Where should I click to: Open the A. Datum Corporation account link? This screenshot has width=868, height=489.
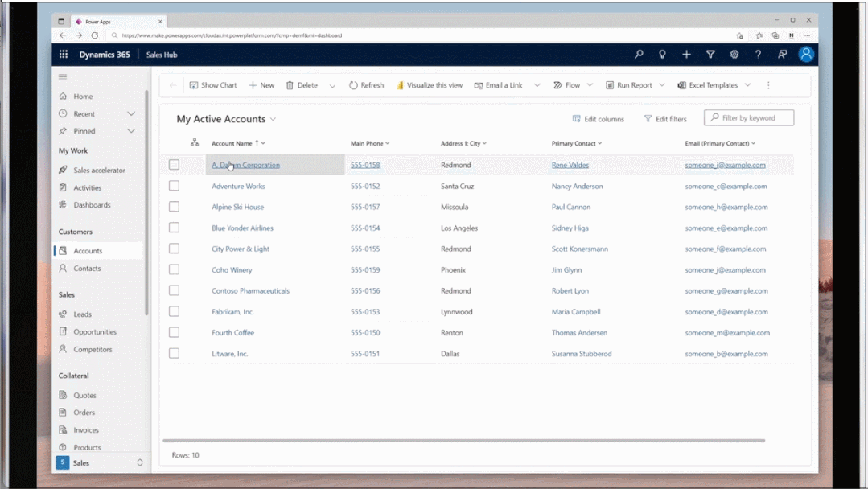pyautogui.click(x=246, y=165)
